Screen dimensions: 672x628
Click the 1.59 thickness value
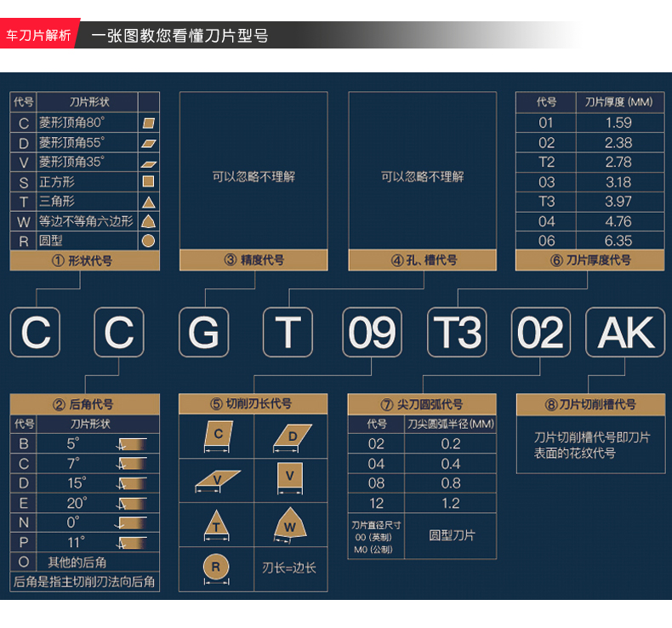(x=619, y=123)
